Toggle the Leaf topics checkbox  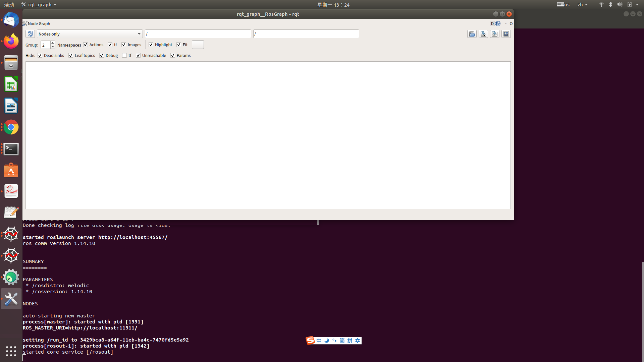point(71,56)
